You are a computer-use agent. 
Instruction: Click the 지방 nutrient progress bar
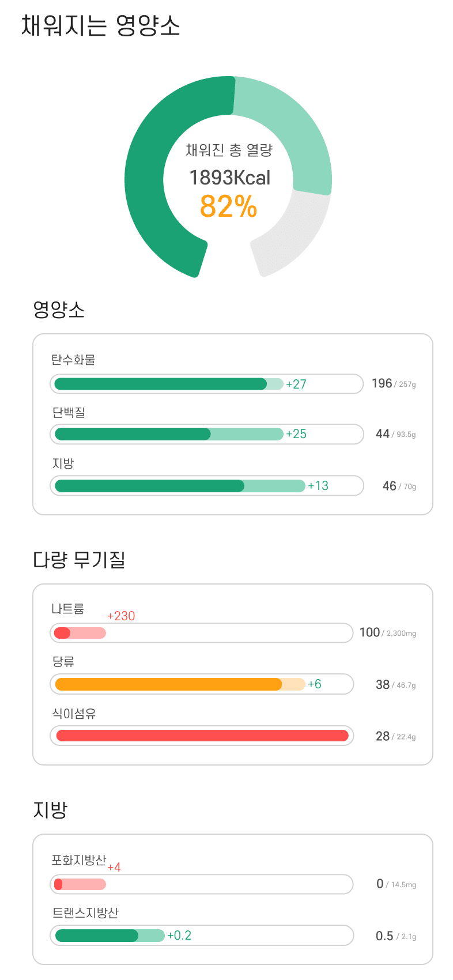pos(207,485)
